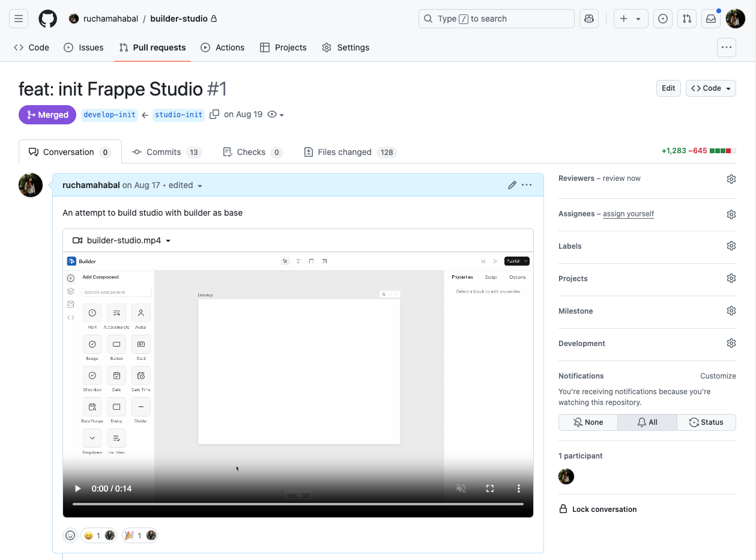Image resolution: width=756 pixels, height=560 pixels.
Task: Open the repository overflow menu
Action: pyautogui.click(x=727, y=47)
